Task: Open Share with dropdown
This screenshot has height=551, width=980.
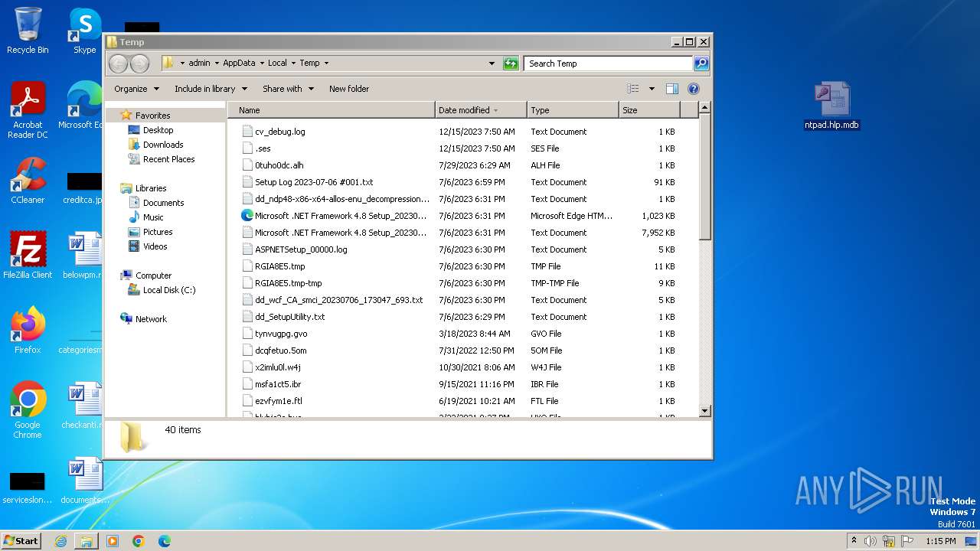Action: 288,89
